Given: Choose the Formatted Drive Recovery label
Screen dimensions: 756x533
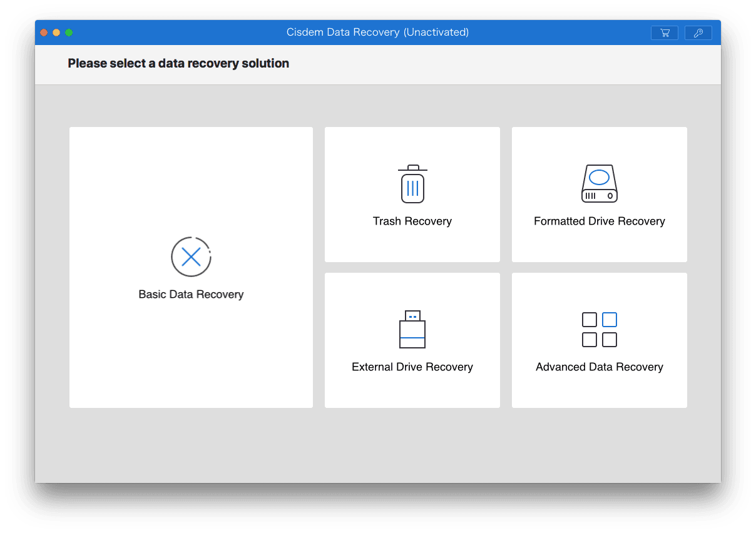Looking at the screenshot, I should coord(600,221).
